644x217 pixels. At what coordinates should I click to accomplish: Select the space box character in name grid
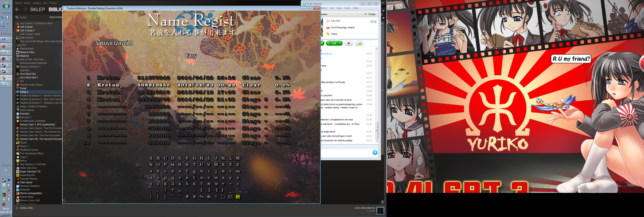coord(223,197)
